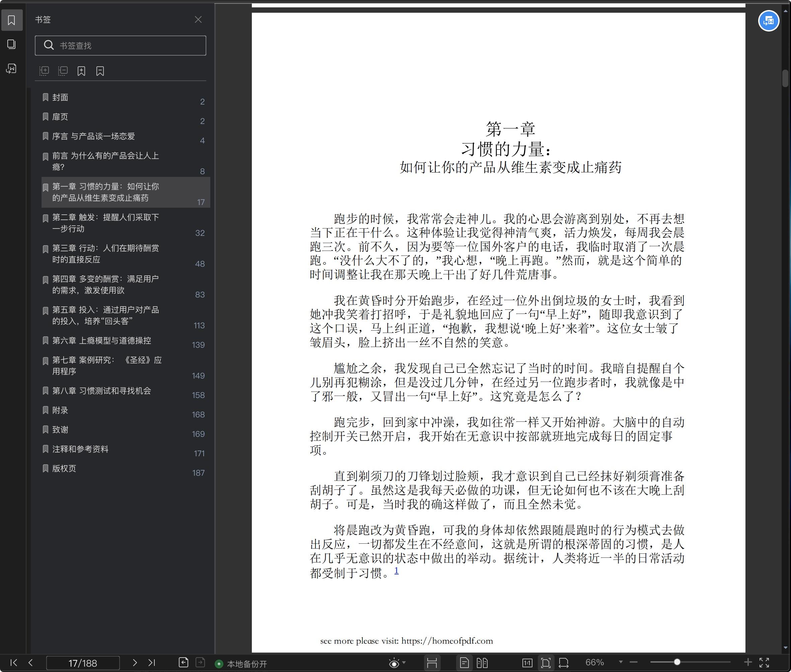Open 第八章 习惯测试和寻找机会 bookmark
Image resolution: width=791 pixels, height=672 pixels.
[x=126, y=391]
